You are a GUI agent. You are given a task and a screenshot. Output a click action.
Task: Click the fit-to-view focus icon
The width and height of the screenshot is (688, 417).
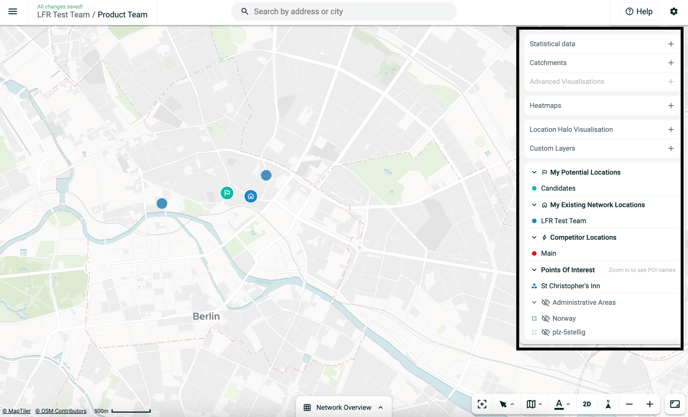482,405
